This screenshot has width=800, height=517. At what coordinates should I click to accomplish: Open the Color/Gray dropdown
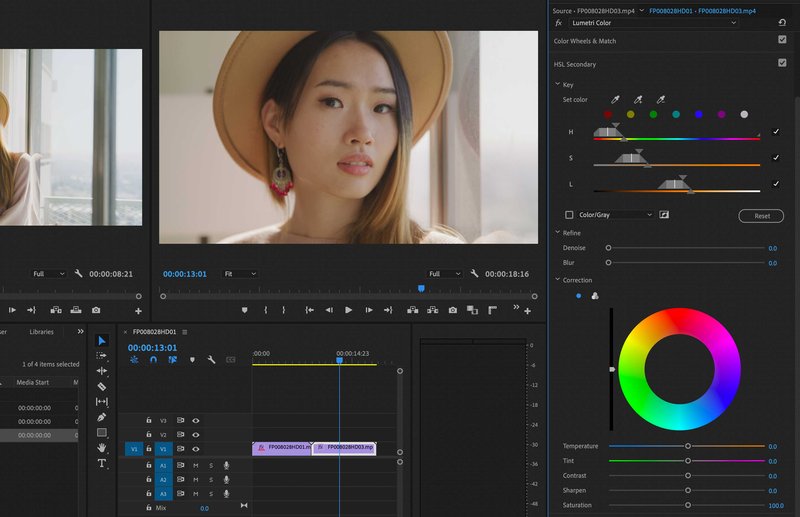point(615,215)
